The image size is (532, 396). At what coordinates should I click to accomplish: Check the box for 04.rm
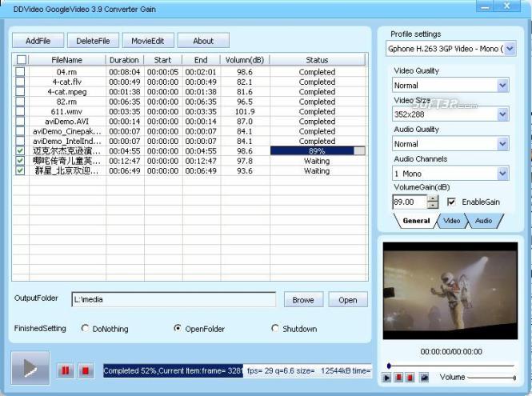click(20, 71)
